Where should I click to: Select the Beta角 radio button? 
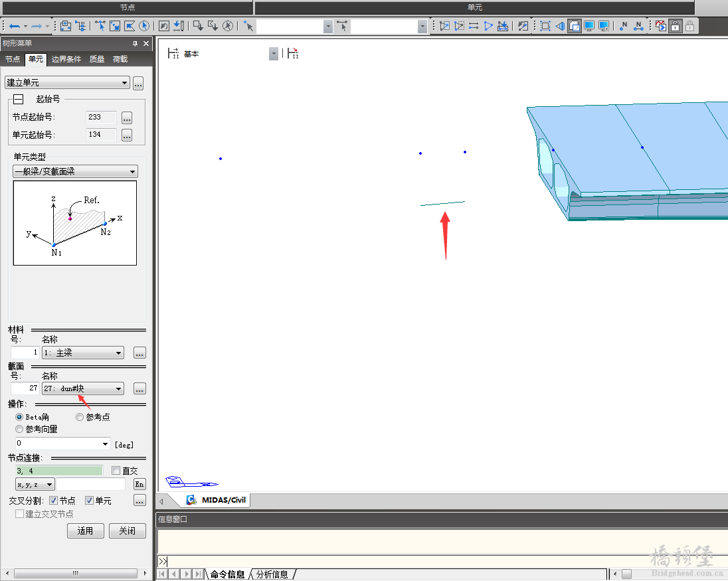19,417
